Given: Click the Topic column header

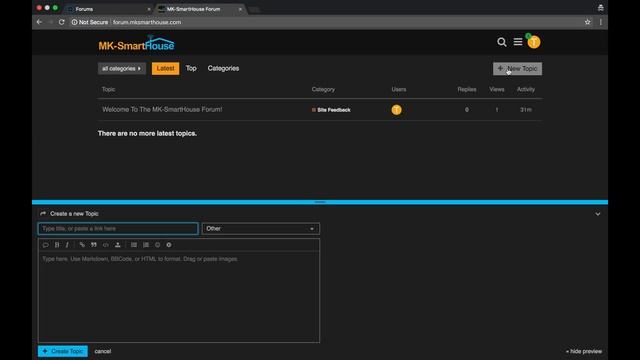Looking at the screenshot, I should (109, 89).
